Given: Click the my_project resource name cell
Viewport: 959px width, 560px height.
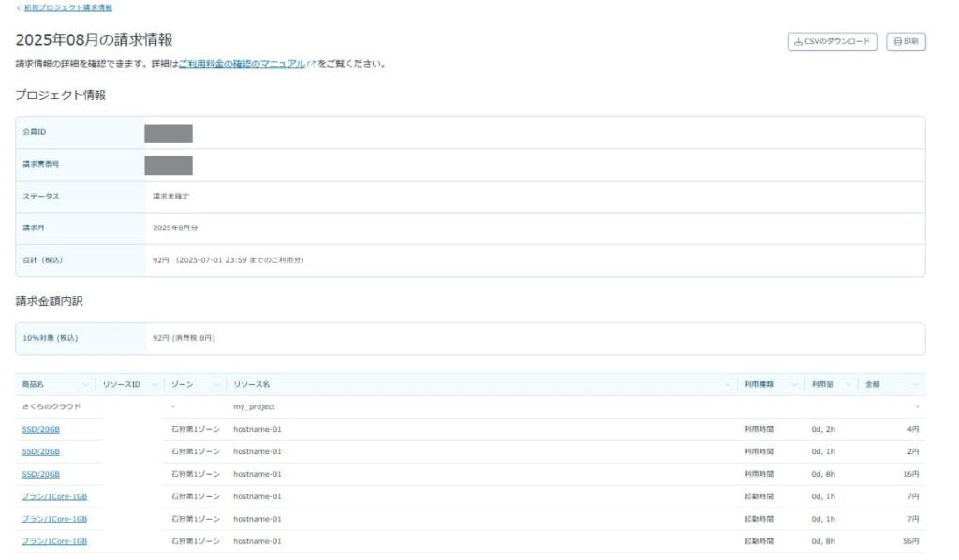Looking at the screenshot, I should point(254,407).
